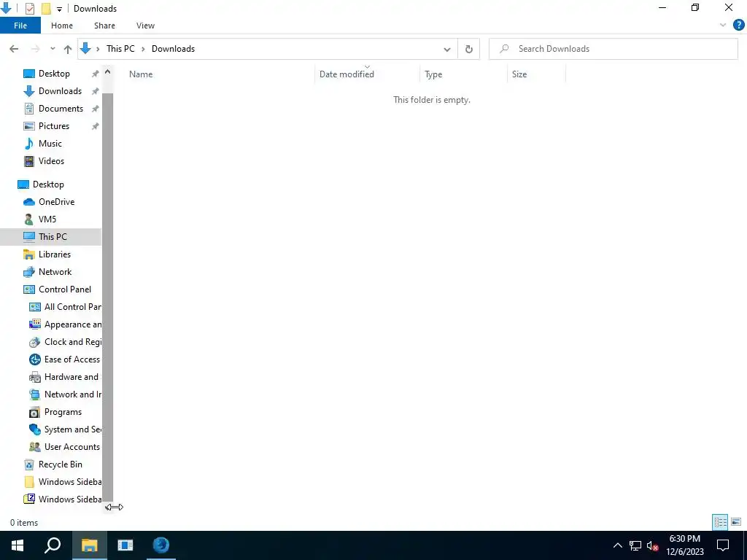This screenshot has height=560, width=747.
Task: Switch to the View ribbon tab
Action: click(x=145, y=26)
